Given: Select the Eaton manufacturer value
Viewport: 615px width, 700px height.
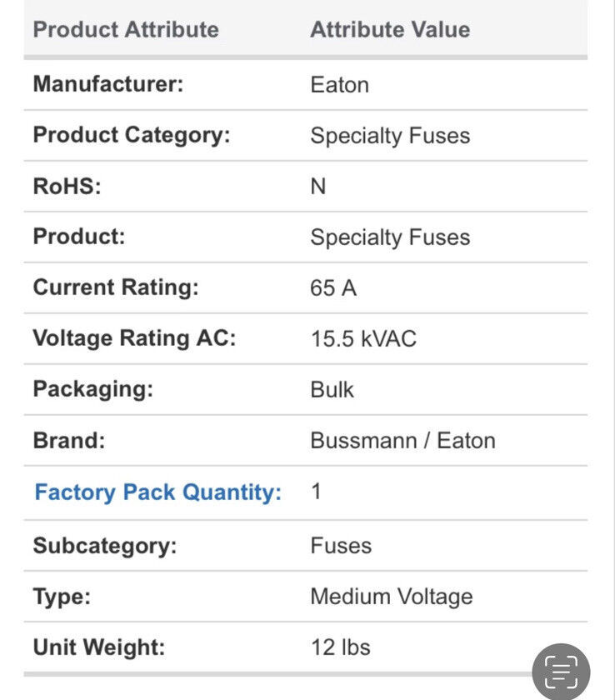Looking at the screenshot, I should [340, 85].
